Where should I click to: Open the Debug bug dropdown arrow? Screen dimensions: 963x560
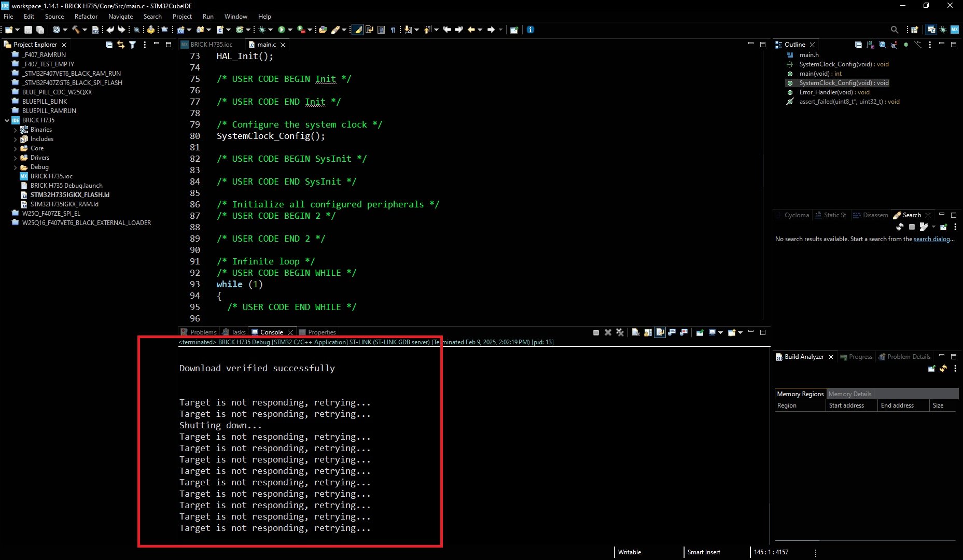tap(271, 30)
